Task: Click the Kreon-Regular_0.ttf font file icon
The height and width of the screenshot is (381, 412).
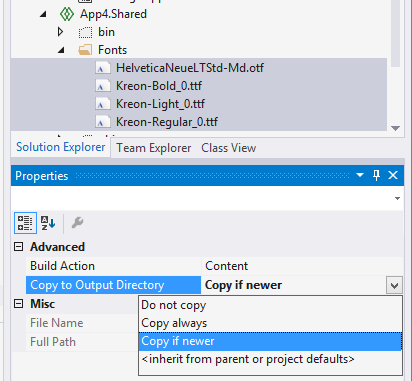Action: click(x=103, y=122)
